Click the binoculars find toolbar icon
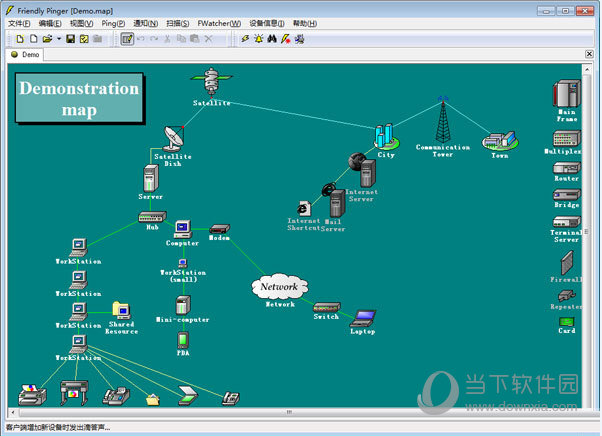The width and height of the screenshot is (602, 436). [273, 38]
